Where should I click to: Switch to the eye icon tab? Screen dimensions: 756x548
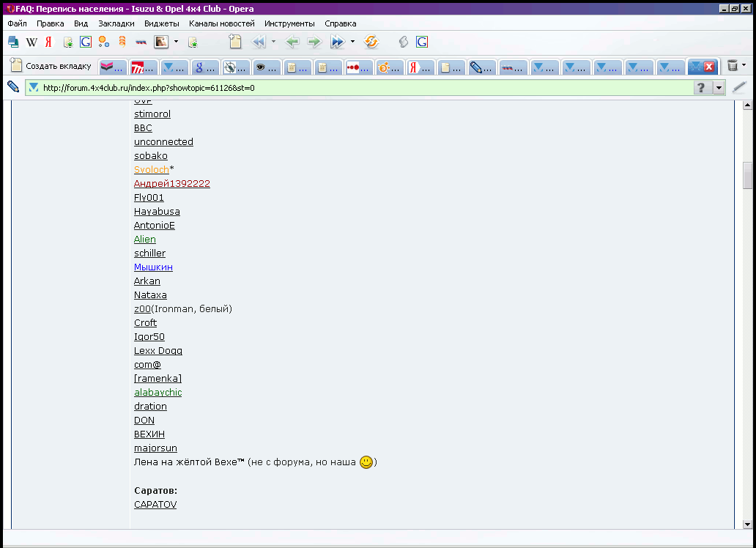pyautogui.click(x=267, y=67)
